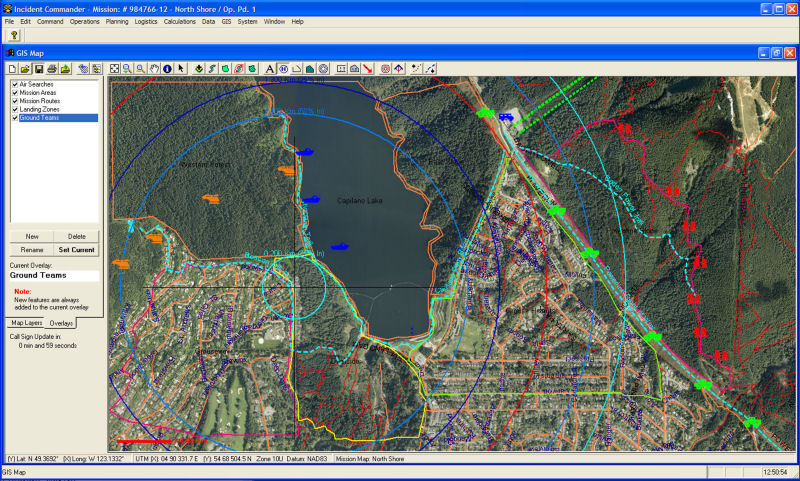Screen dimensions: 800x481
Task: Open the Command menu
Action: [50, 21]
